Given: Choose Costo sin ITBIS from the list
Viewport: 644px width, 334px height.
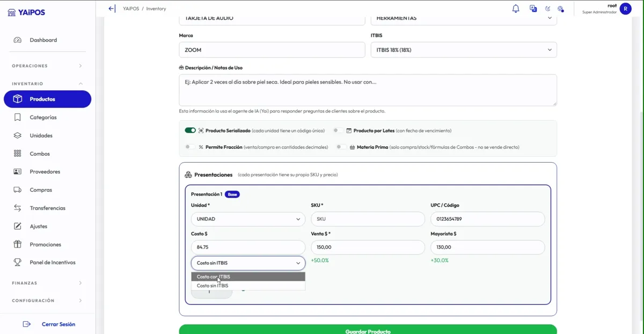Looking at the screenshot, I should click(248, 286).
